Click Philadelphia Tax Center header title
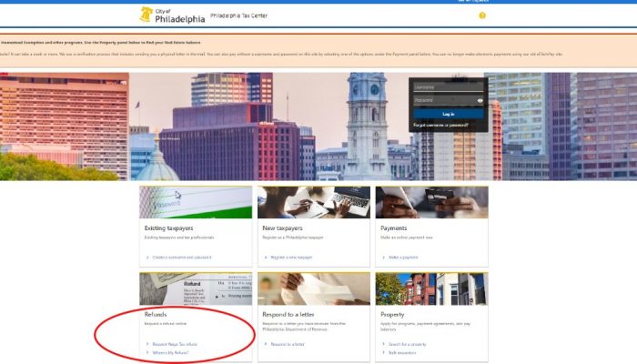Viewport: 637px width, 364px height. click(238, 15)
